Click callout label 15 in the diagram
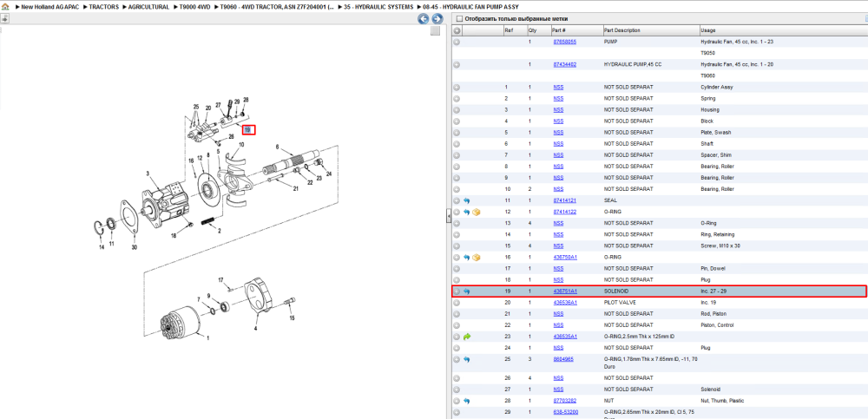 pos(292,318)
